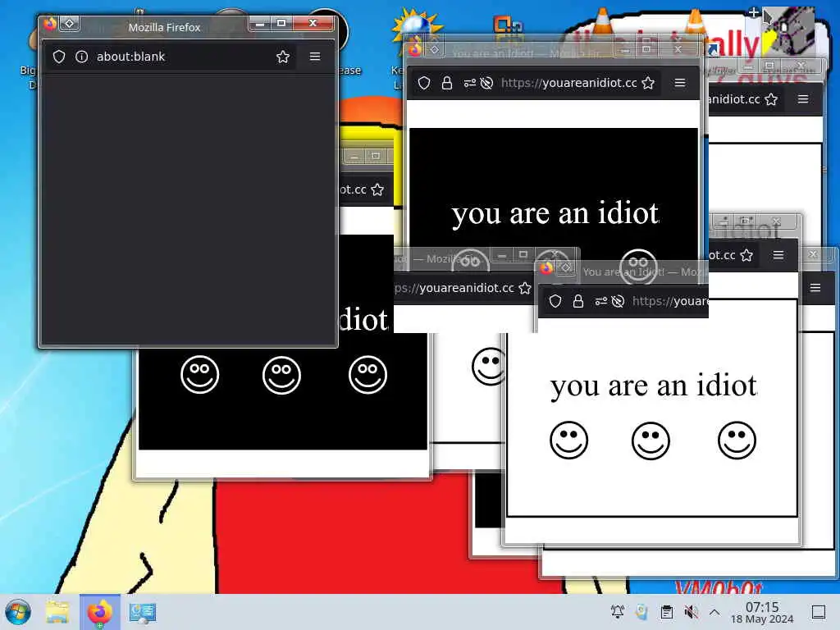Image resolution: width=840 pixels, height=630 pixels.
Task: Click blocked-autoplay icon beside 'https://youare'
Action: tap(618, 302)
